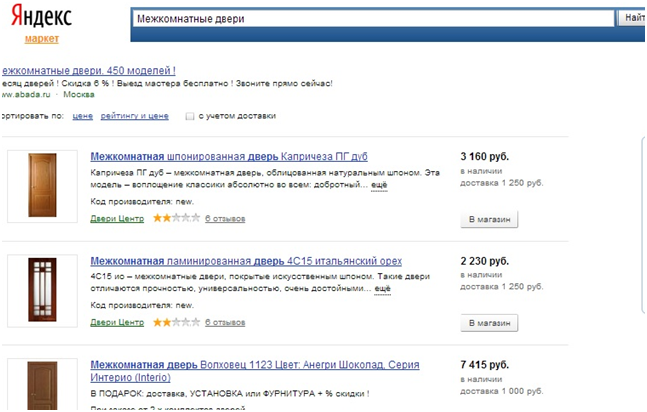
Task: Enable the с учетом доставки checkbox
Action: (190, 116)
